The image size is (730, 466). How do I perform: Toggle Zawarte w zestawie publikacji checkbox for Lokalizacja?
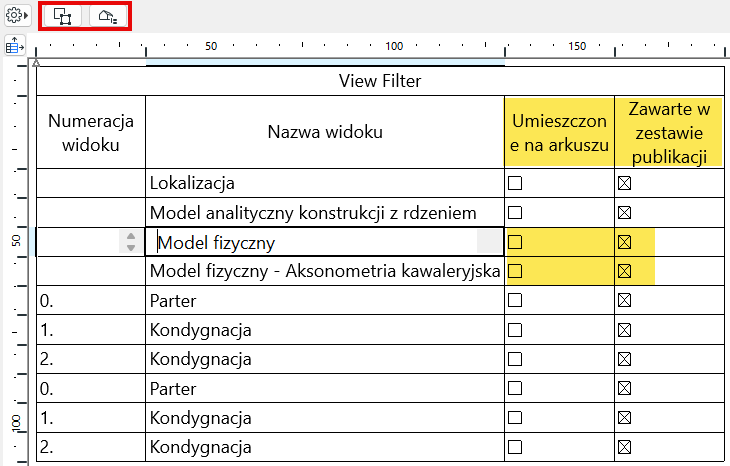pyautogui.click(x=624, y=183)
